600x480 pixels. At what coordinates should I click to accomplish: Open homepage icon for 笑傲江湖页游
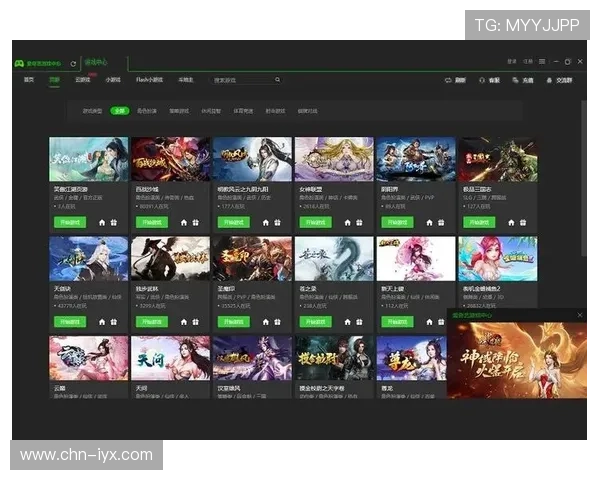point(101,222)
